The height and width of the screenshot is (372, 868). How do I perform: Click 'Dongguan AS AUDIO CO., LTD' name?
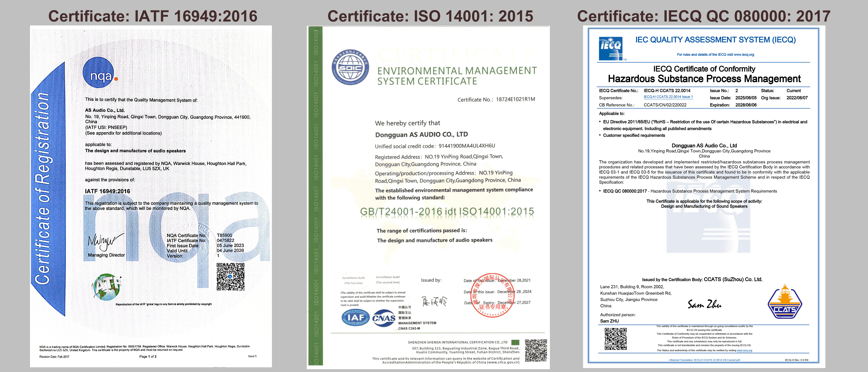pos(421,134)
